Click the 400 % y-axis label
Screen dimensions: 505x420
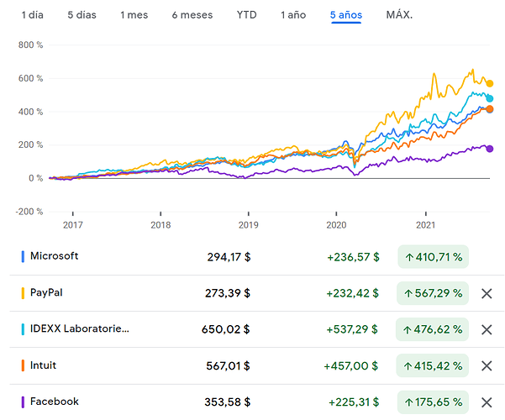click(x=30, y=112)
